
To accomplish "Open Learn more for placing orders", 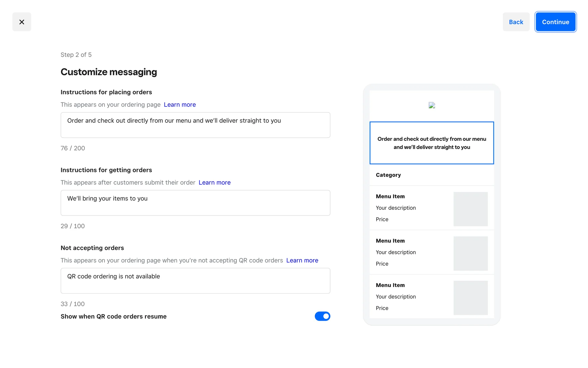I will 180,105.
